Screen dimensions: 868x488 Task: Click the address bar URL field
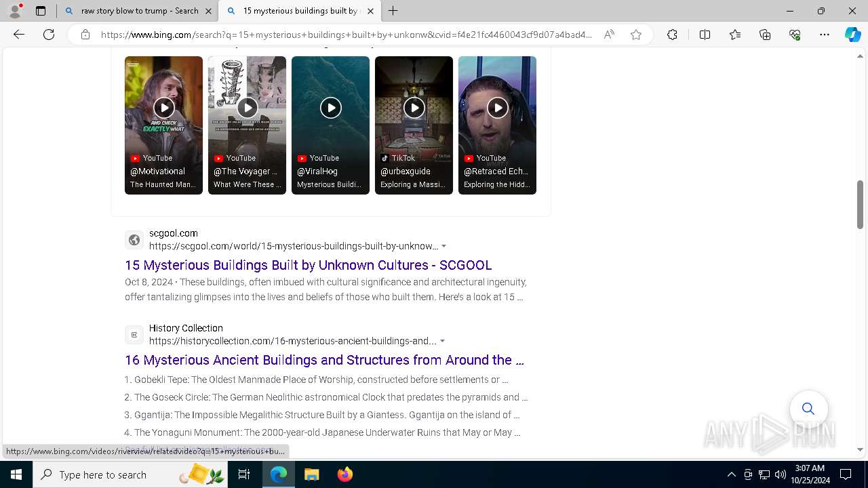point(346,35)
